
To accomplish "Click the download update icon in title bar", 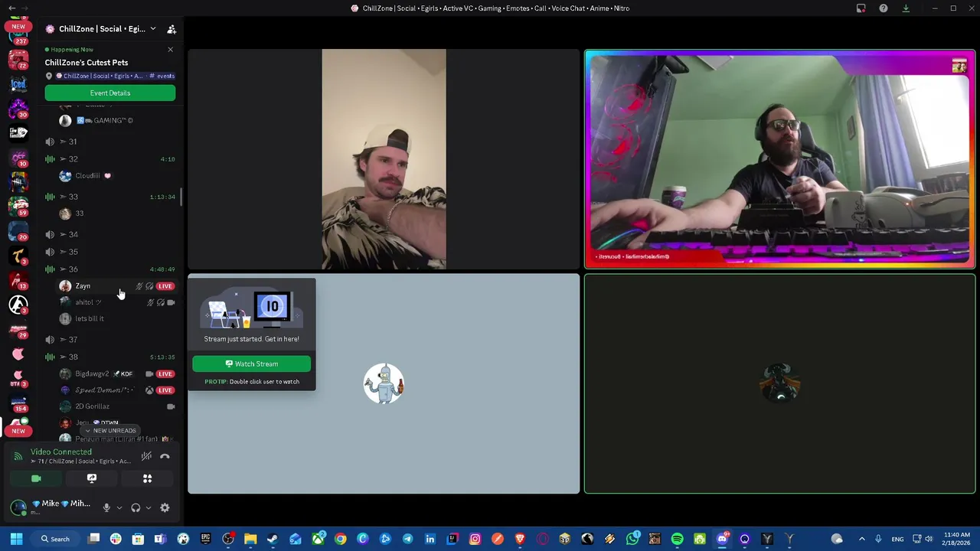I will coord(906,8).
